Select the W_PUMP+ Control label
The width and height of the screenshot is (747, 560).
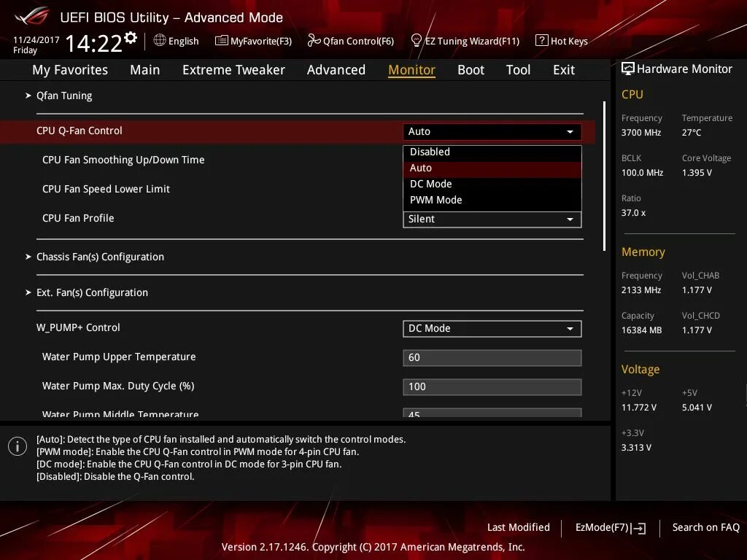78,327
